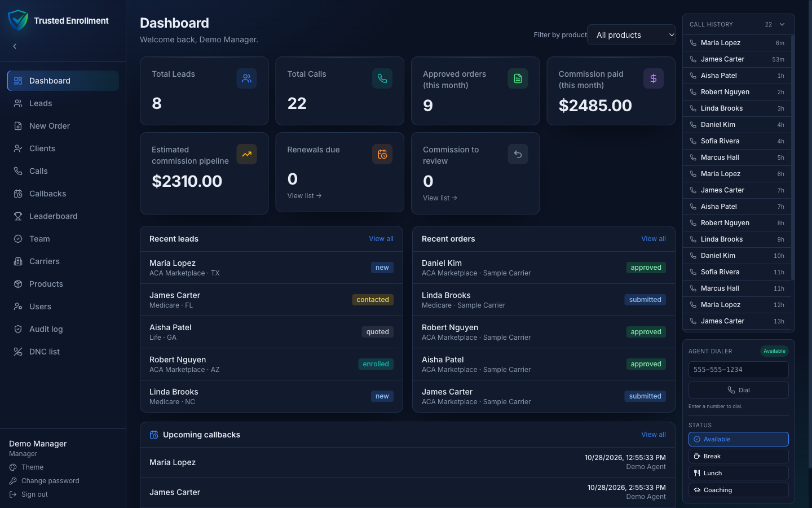Viewport: 812px width, 508px height.
Task: Open the Clients section
Action: (63, 148)
